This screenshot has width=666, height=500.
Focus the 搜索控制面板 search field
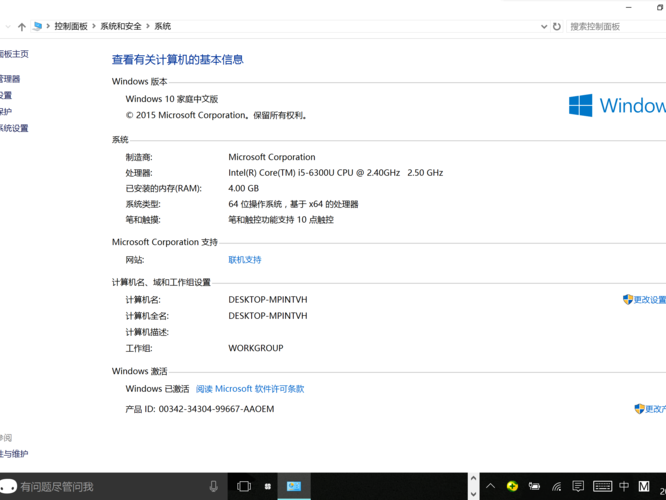(x=617, y=26)
